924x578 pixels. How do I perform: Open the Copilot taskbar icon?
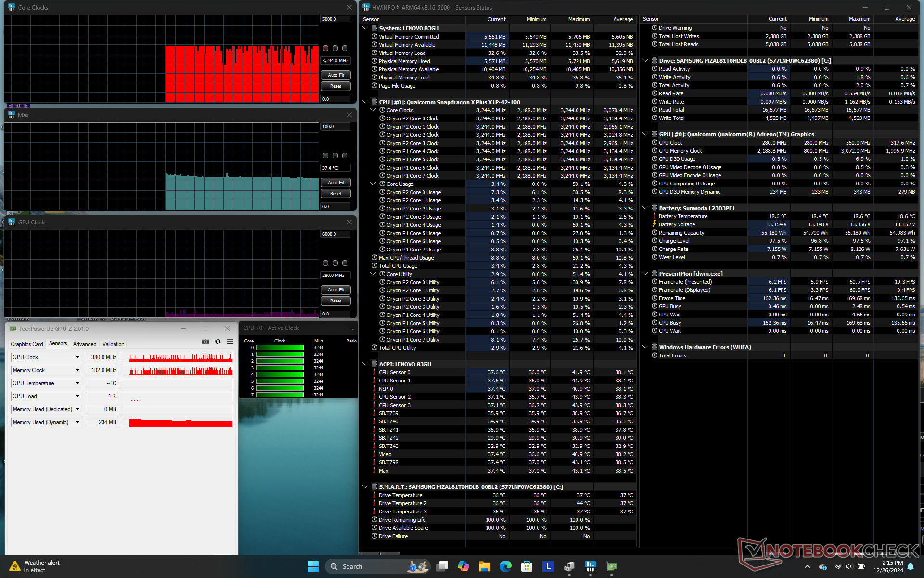click(463, 566)
